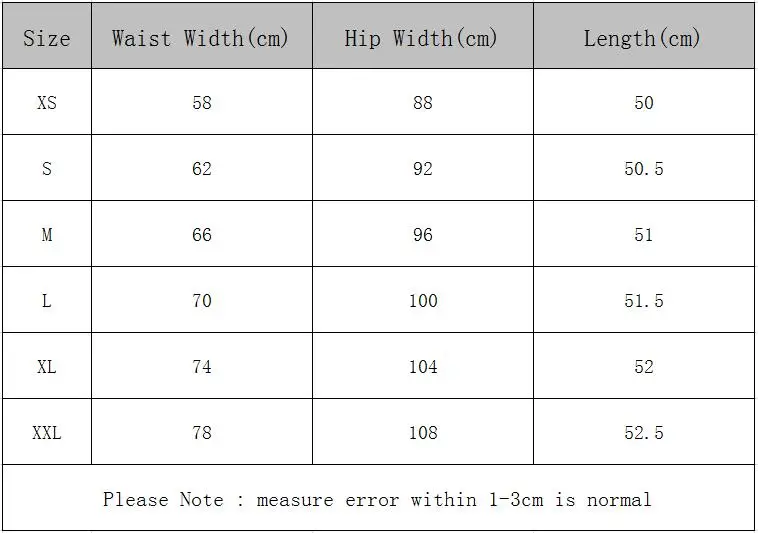The image size is (758, 533).
Task: Click the Size column header
Action: pos(47,39)
